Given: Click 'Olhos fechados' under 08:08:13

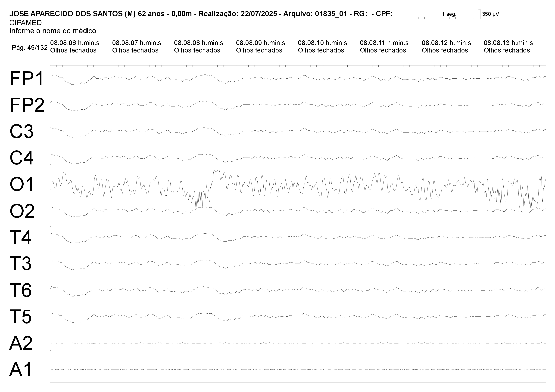Looking at the screenshot, I should click(x=507, y=50).
